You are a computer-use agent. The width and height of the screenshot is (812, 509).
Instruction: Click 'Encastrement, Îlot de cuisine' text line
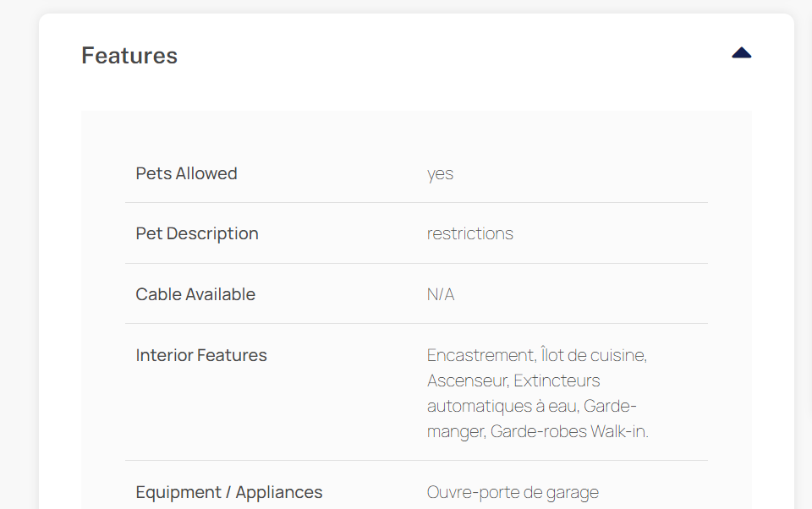coord(537,355)
